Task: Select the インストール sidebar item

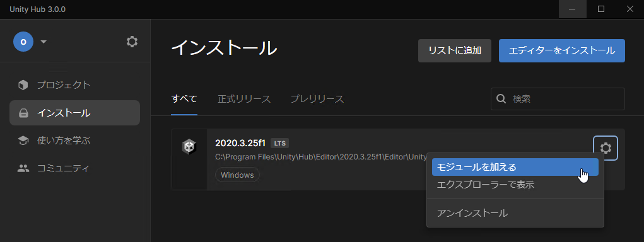Action: (75, 113)
